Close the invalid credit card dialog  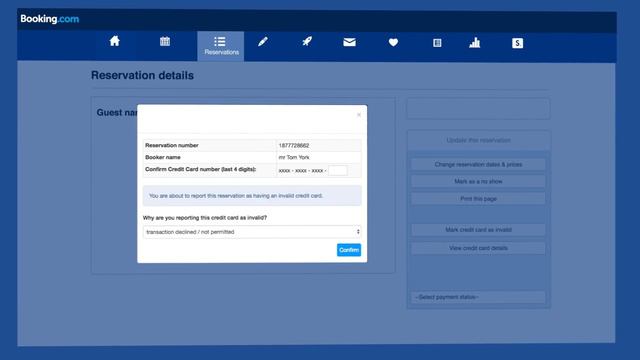click(x=359, y=115)
